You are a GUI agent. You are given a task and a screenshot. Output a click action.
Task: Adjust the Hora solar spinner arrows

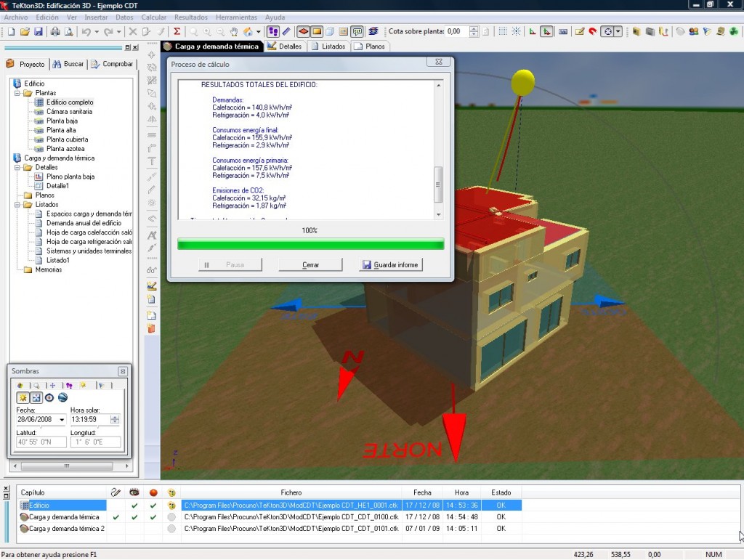[115, 420]
